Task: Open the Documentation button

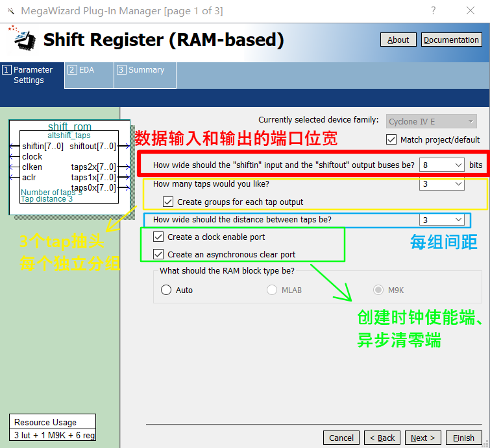Action: pos(451,40)
